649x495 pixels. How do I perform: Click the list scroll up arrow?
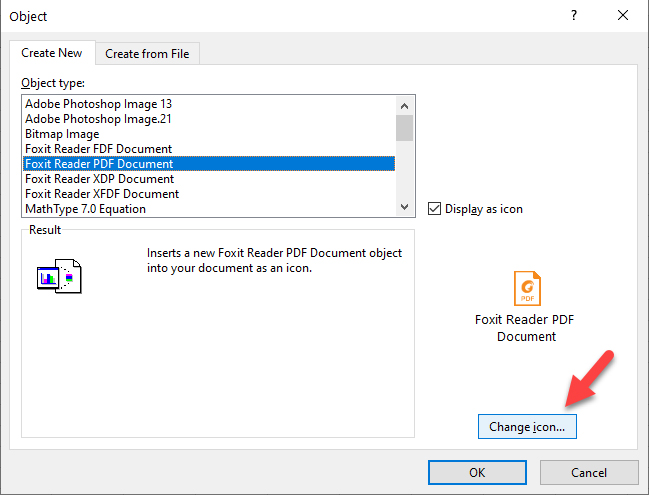point(404,106)
